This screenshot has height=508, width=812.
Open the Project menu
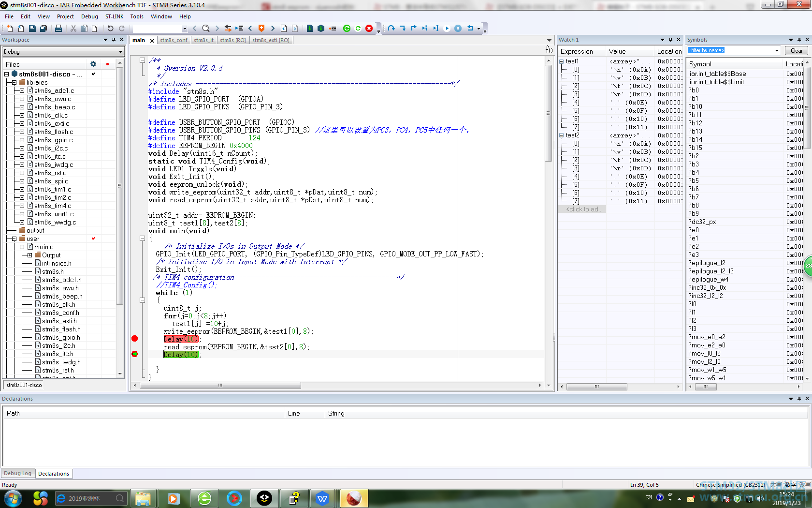coord(65,16)
